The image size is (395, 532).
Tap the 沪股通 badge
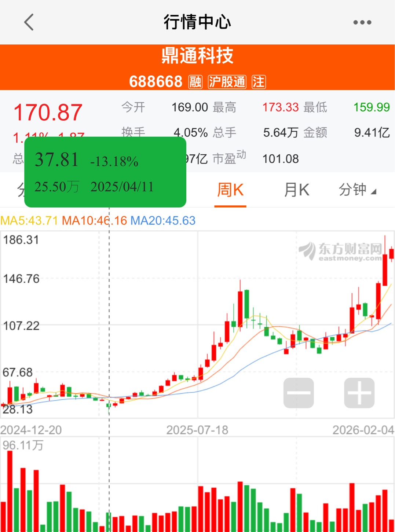pos(227,82)
